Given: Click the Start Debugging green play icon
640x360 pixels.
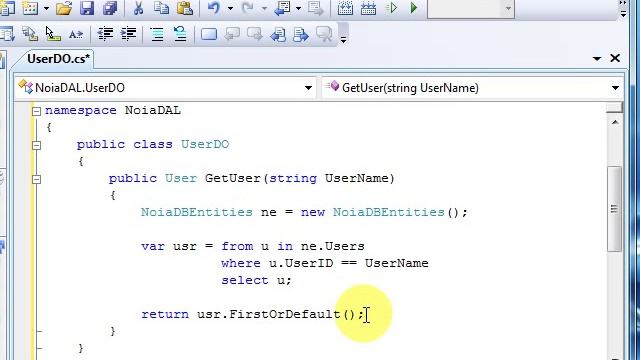Looking at the screenshot, I should pyautogui.click(x=413, y=8).
